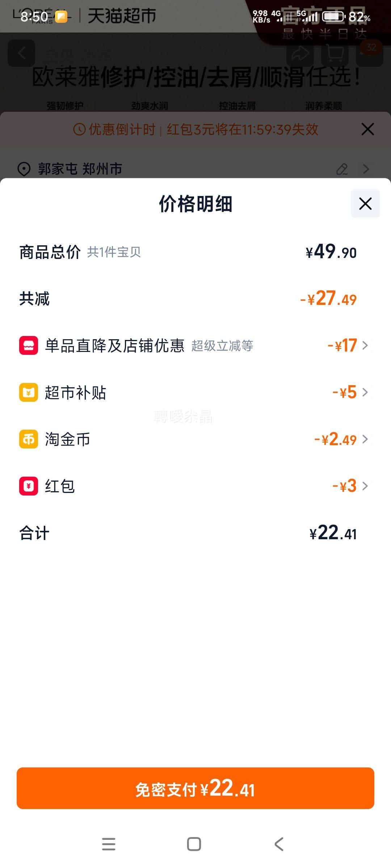Screen dimensions: 391x868
Task: Pay ¥22.41 with 免密支付 button
Action: (x=195, y=788)
